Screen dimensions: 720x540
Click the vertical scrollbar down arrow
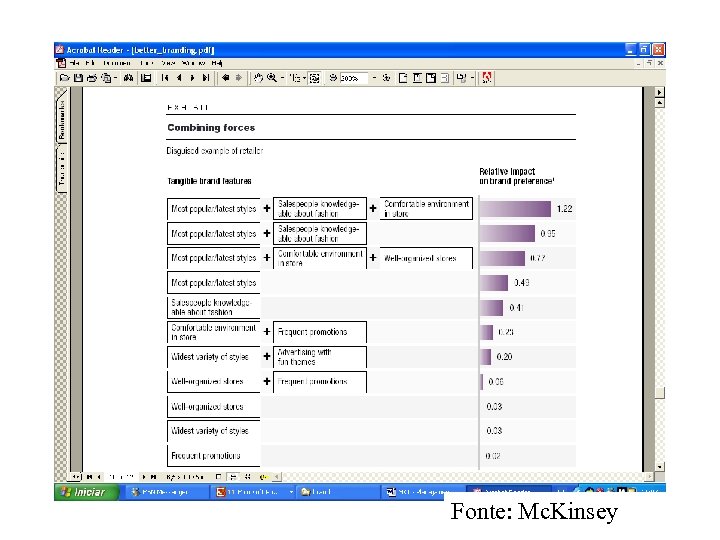(x=660, y=467)
